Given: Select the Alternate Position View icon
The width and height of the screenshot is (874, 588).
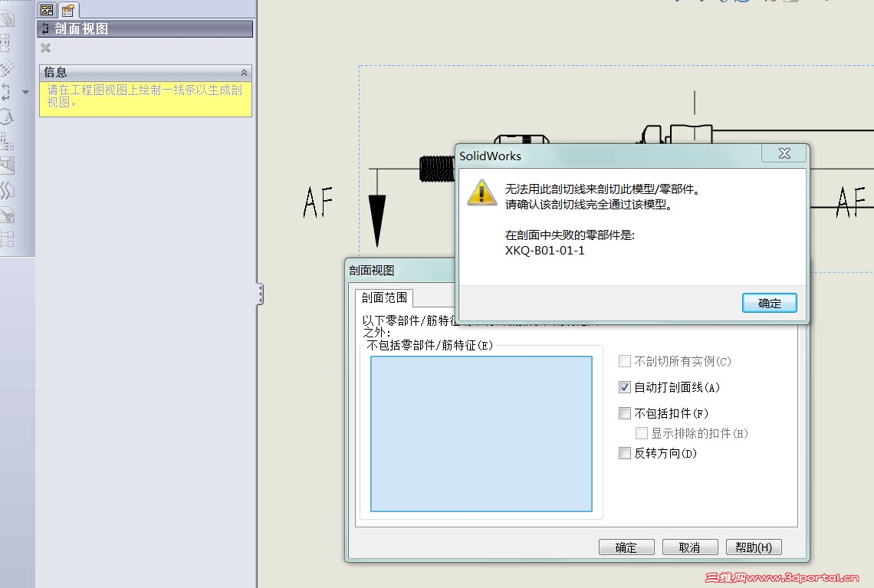Looking at the screenshot, I should tap(7, 239).
